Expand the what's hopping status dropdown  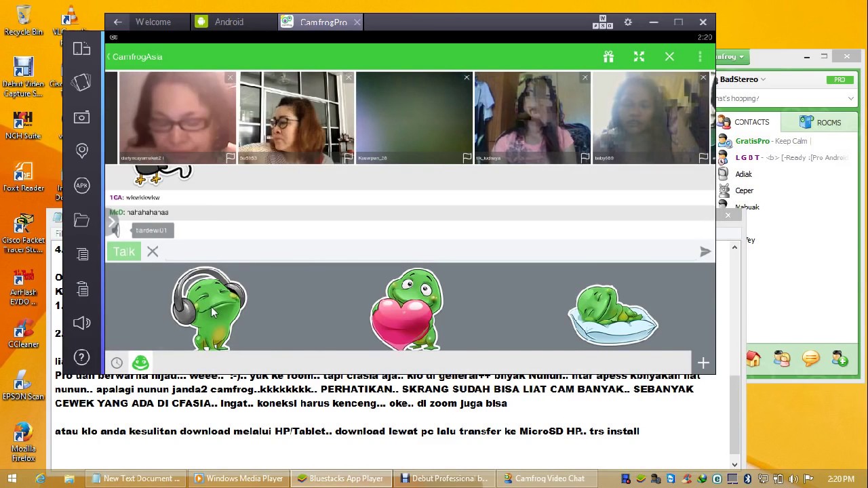(850, 98)
